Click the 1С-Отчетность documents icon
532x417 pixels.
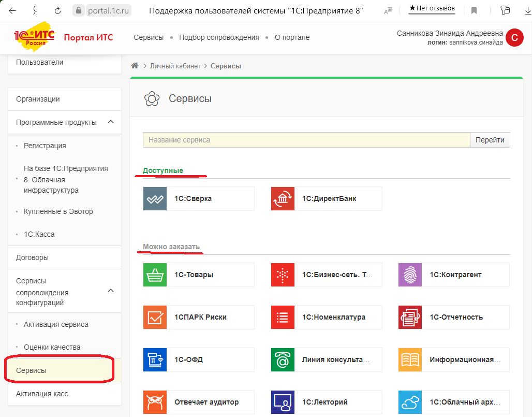410,317
